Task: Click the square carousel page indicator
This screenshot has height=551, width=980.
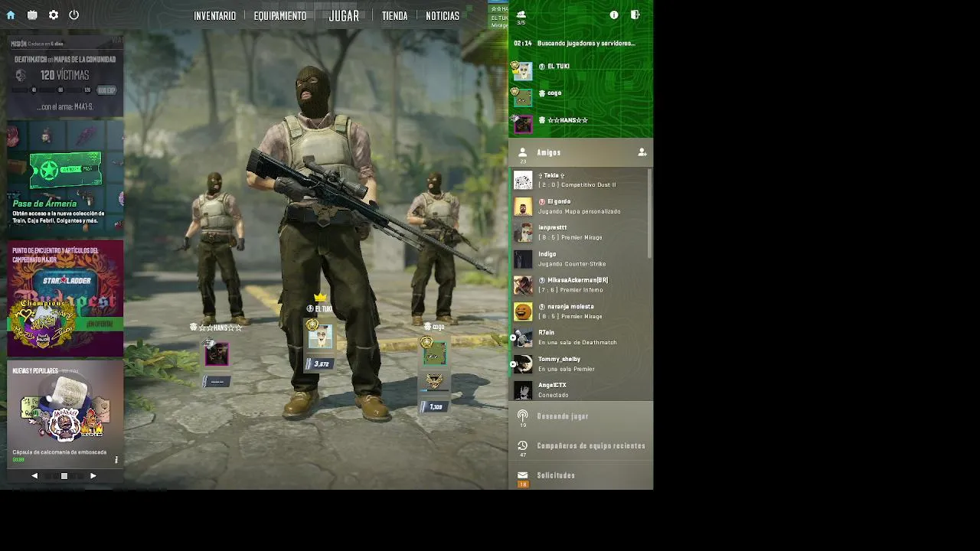Action: [x=64, y=476]
